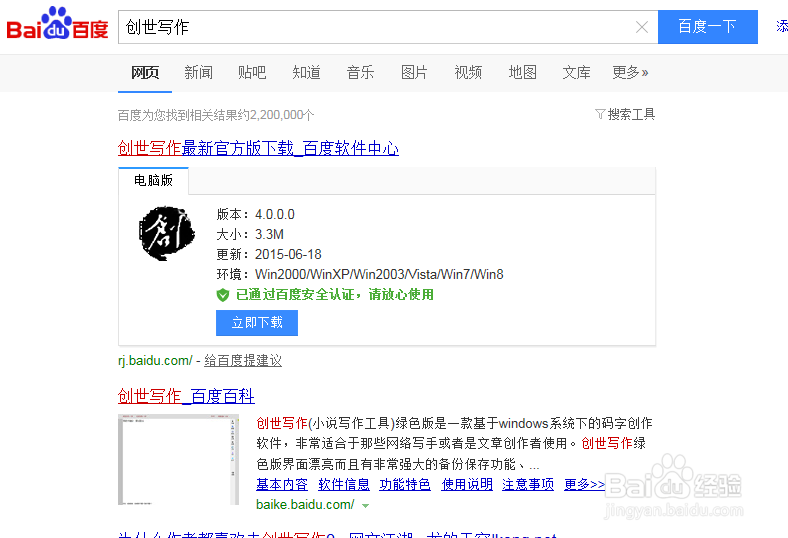This screenshot has height=538, width=788.
Task: Click the 给百度提建议 link
Action: point(243,361)
